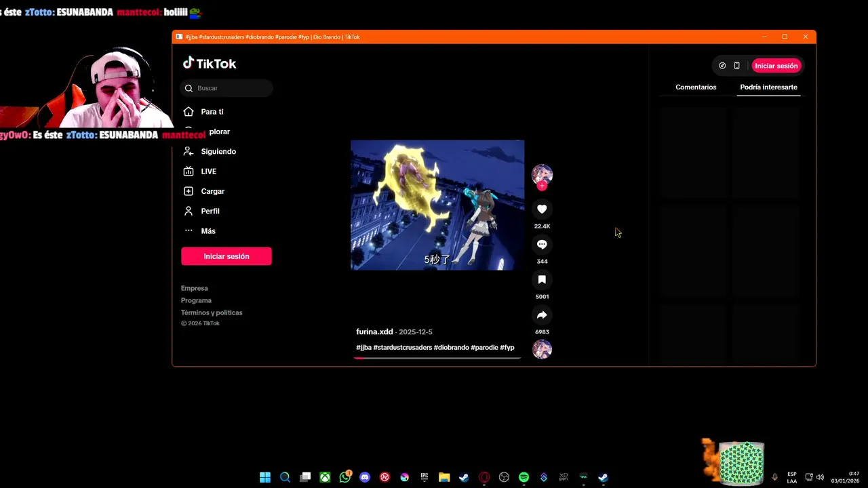Open the phone app download icon
868x488 pixels.
pyautogui.click(x=736, y=66)
